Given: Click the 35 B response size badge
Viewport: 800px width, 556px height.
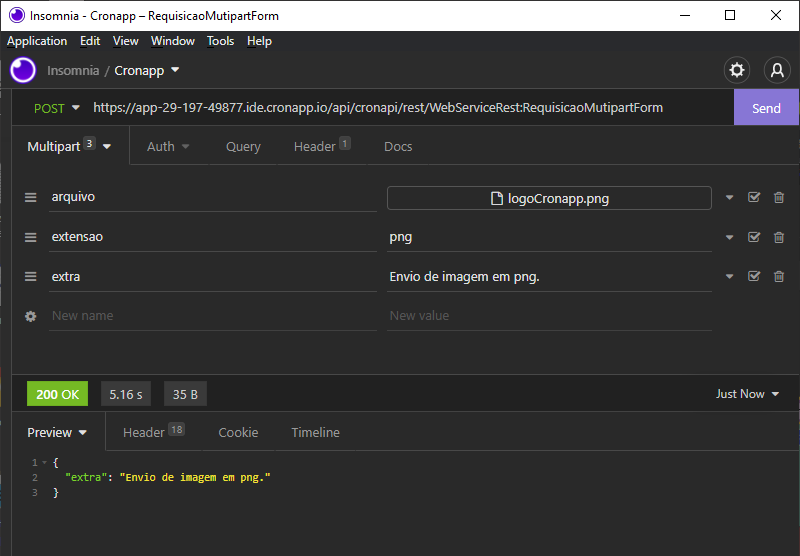Looking at the screenshot, I should click(185, 394).
